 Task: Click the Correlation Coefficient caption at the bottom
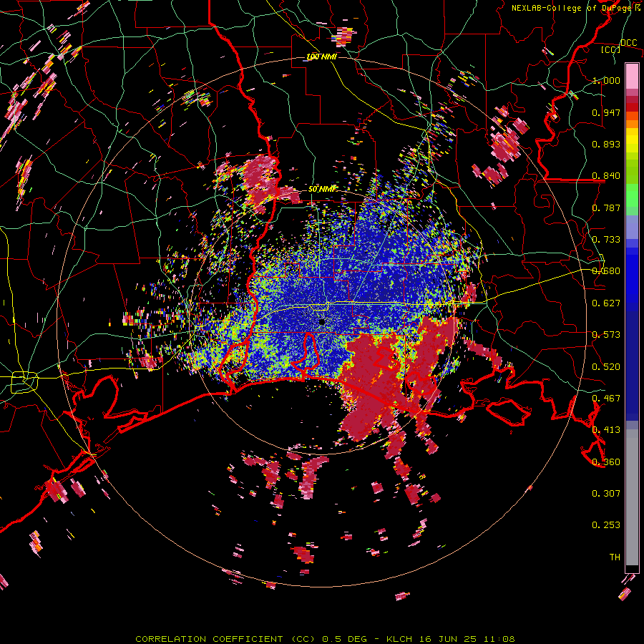point(325,639)
